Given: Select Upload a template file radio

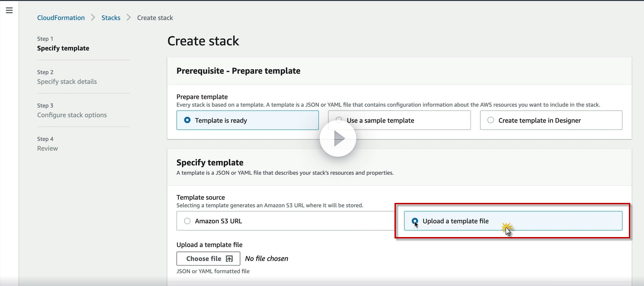Looking at the screenshot, I should point(415,221).
